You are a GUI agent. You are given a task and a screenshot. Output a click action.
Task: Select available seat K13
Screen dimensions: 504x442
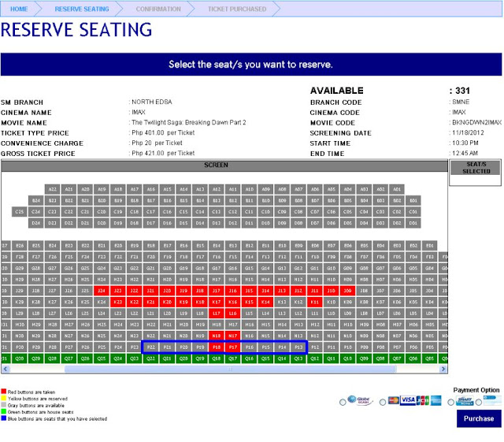[282, 302]
